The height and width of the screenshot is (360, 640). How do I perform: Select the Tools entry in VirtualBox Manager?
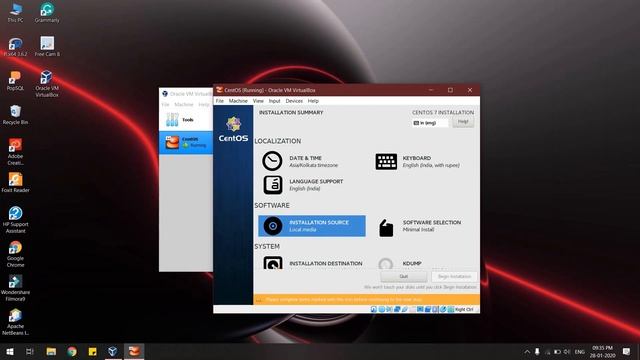[186, 120]
